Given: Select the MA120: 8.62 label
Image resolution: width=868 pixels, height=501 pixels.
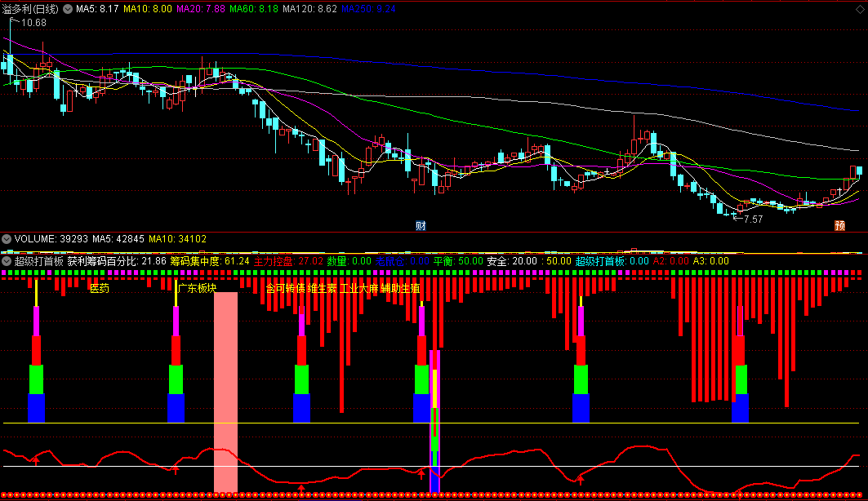Looking at the screenshot, I should tap(309, 9).
